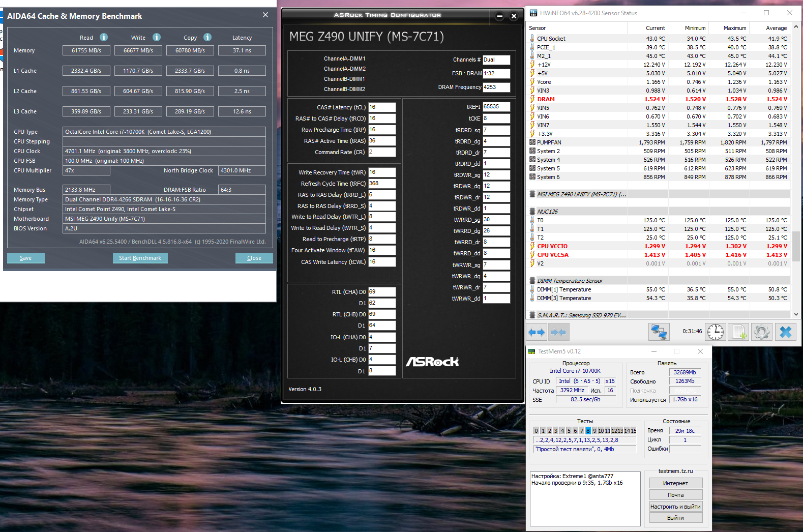Click the HWiNFO64 title bar app icon
This screenshot has height=532, width=803.
(x=533, y=13)
